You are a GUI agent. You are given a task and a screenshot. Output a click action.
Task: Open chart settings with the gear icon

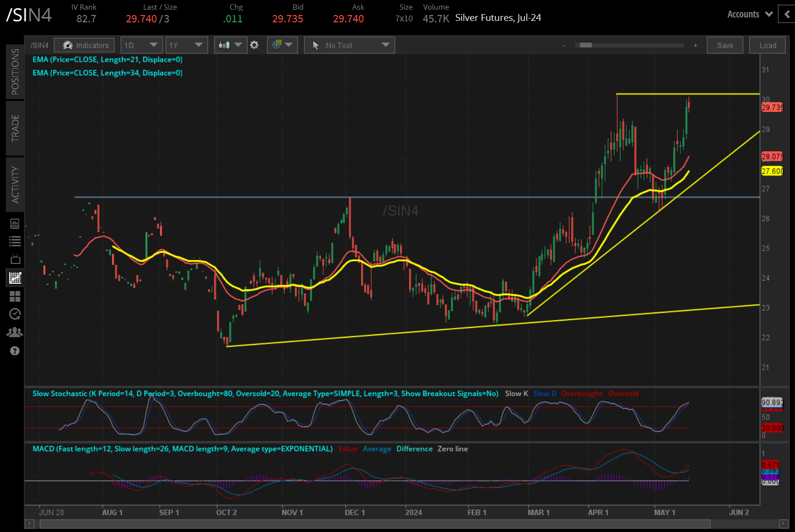click(254, 45)
